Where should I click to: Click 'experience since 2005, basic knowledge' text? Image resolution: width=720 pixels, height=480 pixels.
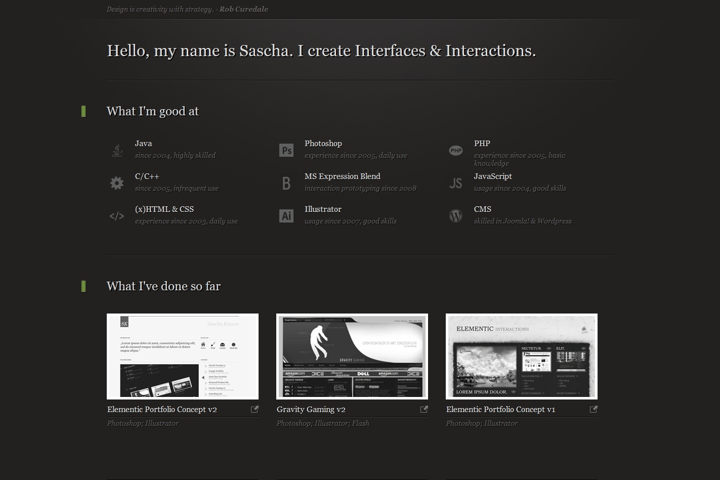(x=519, y=159)
